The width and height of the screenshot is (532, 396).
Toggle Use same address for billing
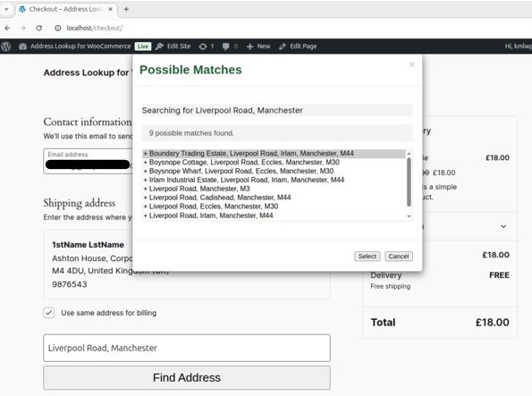49,313
